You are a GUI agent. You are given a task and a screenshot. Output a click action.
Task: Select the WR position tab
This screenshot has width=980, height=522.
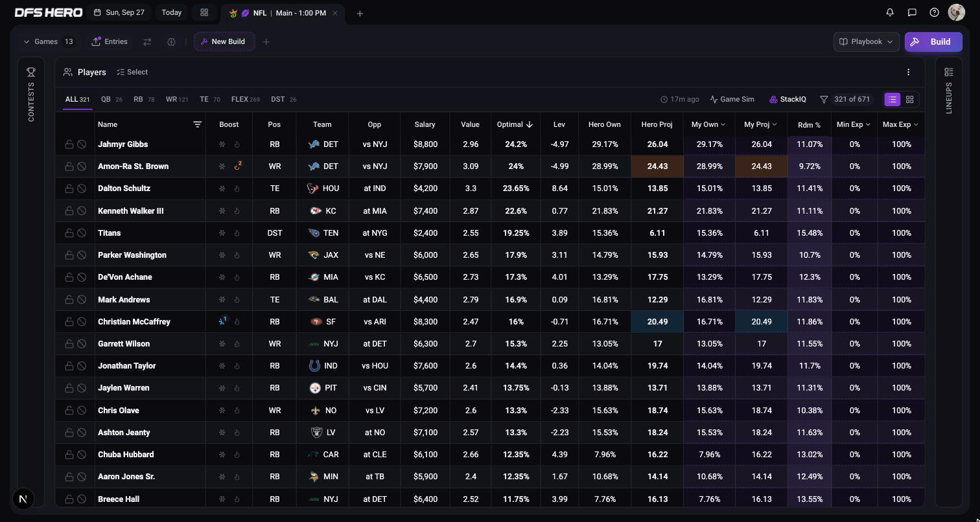point(177,99)
